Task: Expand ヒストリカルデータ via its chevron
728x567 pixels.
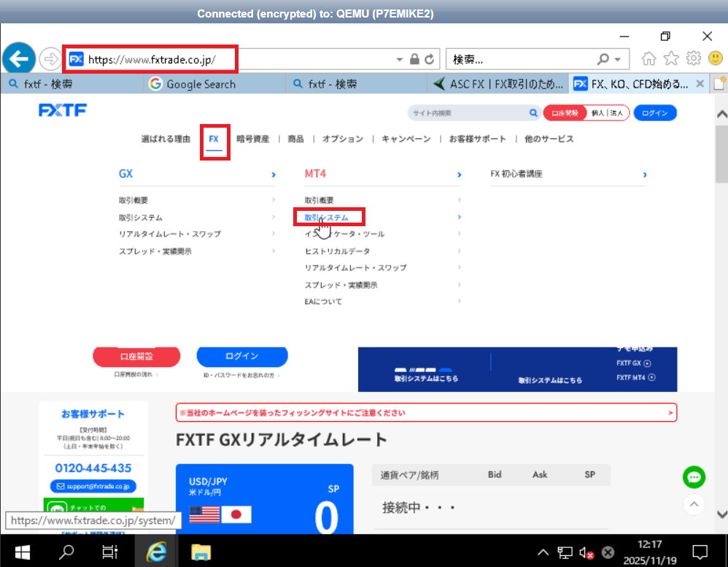Action: pos(459,250)
